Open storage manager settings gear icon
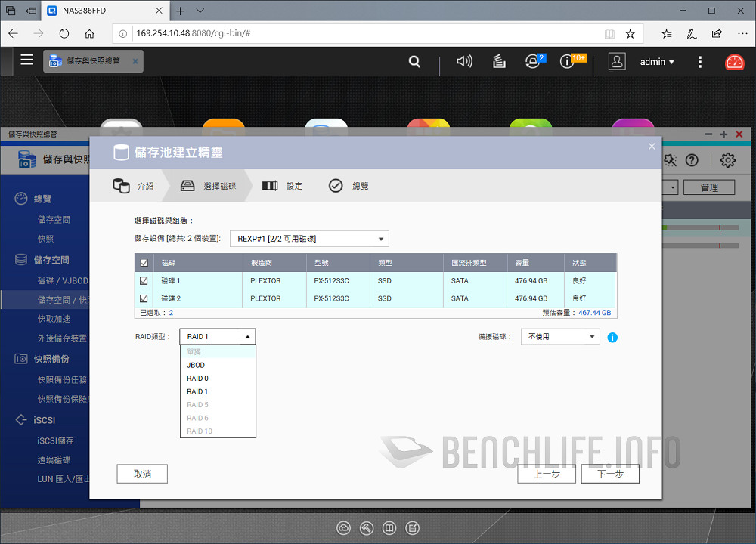The width and height of the screenshot is (756, 544). tap(727, 160)
